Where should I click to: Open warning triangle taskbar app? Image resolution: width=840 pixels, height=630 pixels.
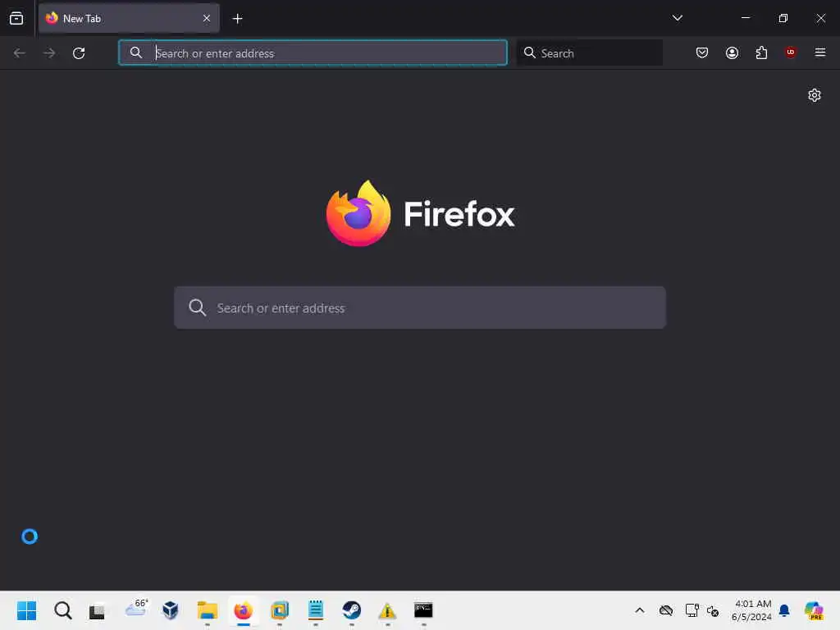pyautogui.click(x=387, y=610)
